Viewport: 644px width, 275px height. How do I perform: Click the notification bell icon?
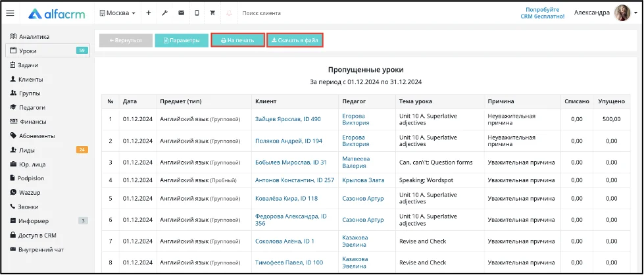pyautogui.click(x=229, y=13)
